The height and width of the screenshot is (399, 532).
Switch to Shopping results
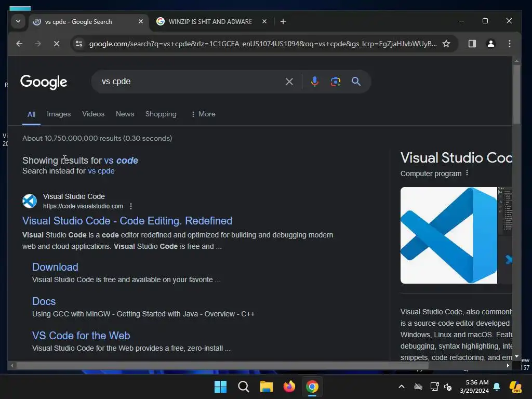(161, 114)
